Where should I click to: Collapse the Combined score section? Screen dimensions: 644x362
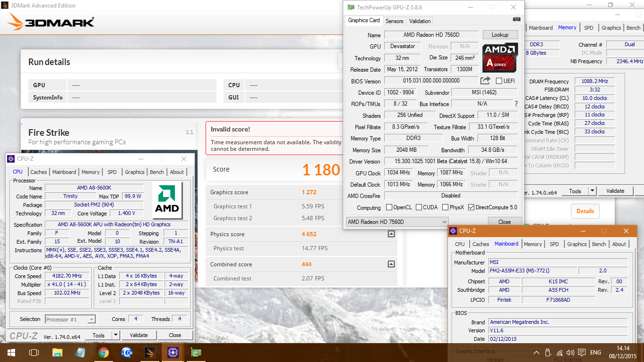[391, 264]
